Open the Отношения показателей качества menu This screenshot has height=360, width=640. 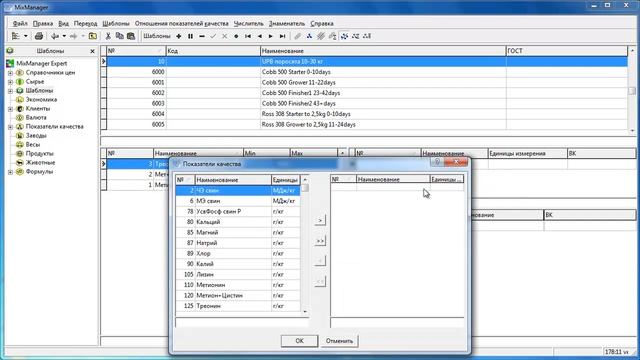click(x=182, y=24)
